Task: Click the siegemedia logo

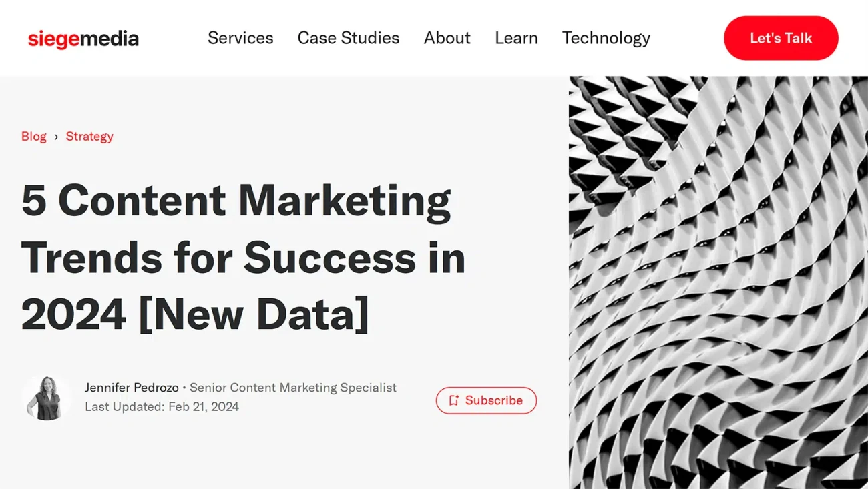Action: tap(83, 39)
